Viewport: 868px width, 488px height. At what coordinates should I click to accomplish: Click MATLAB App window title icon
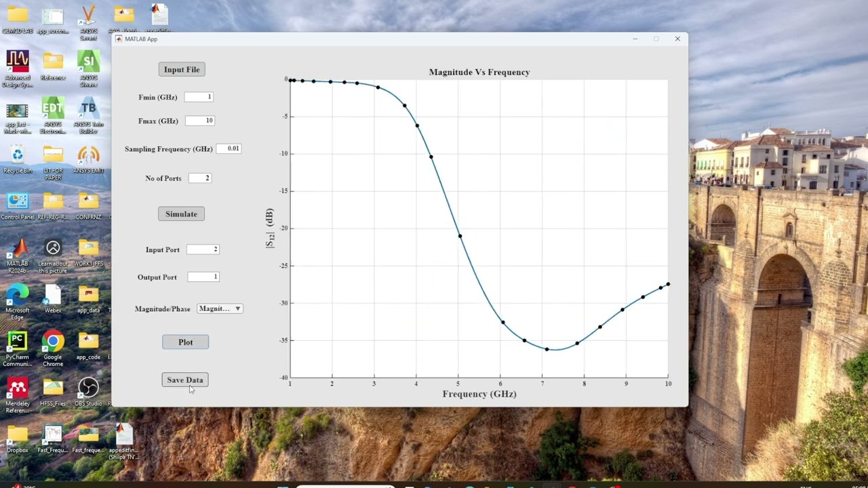tap(119, 39)
